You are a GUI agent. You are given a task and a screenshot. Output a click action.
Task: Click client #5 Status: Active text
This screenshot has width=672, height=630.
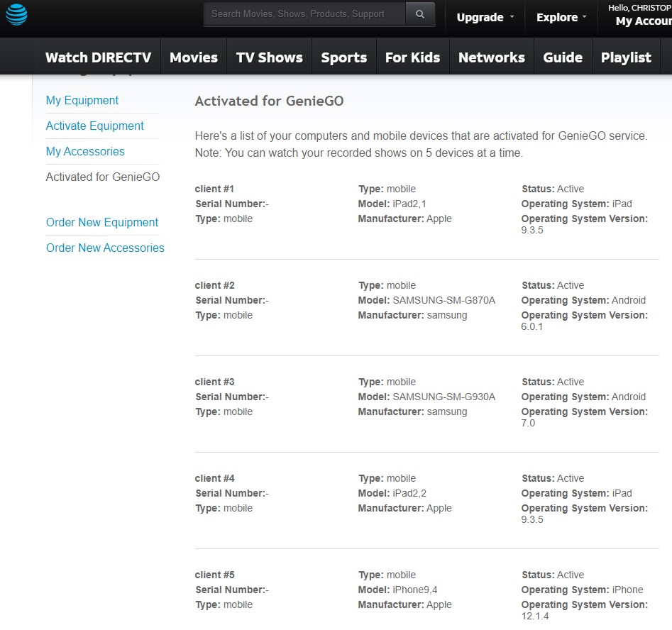(553, 575)
